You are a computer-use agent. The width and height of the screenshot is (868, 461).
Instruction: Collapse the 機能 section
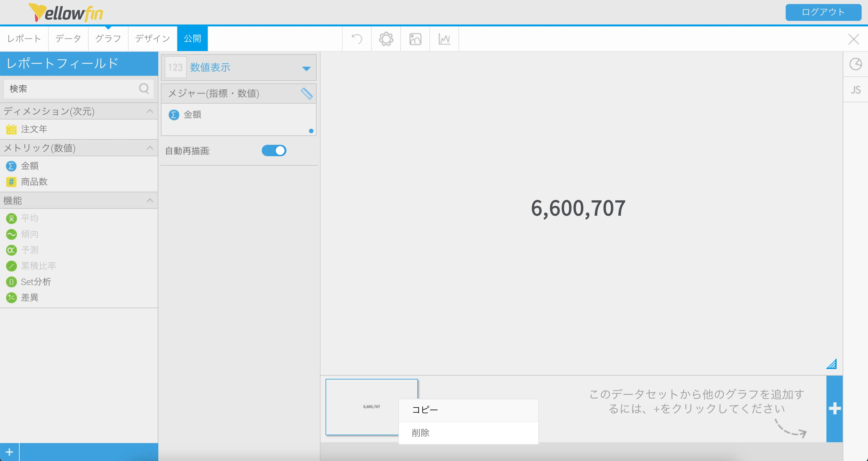pos(150,201)
